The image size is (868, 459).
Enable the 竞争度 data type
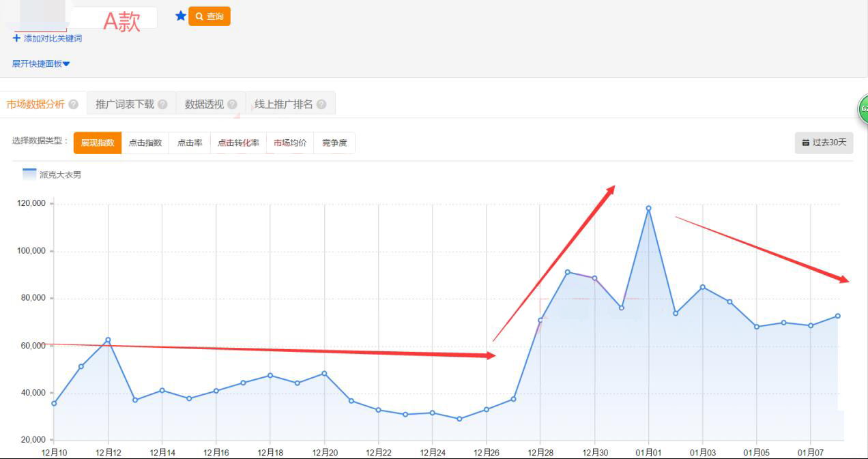tap(334, 143)
